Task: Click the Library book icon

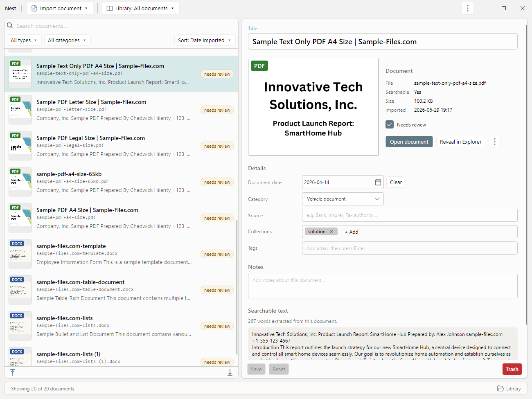Action: point(110,8)
